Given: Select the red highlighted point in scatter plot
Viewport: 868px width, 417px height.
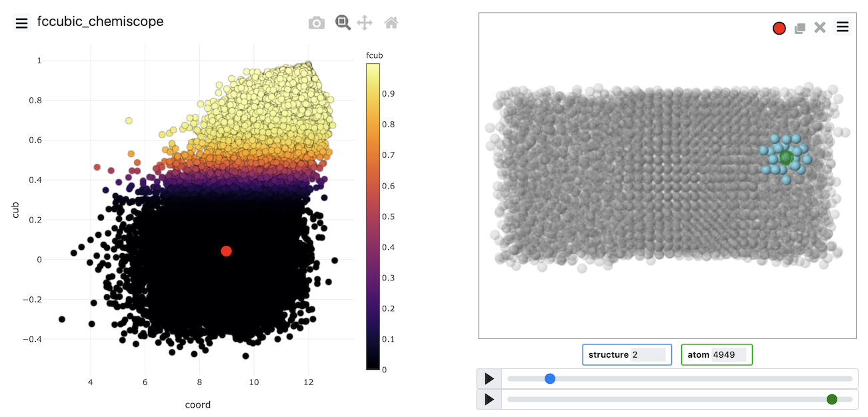Looking at the screenshot, I should [x=226, y=251].
